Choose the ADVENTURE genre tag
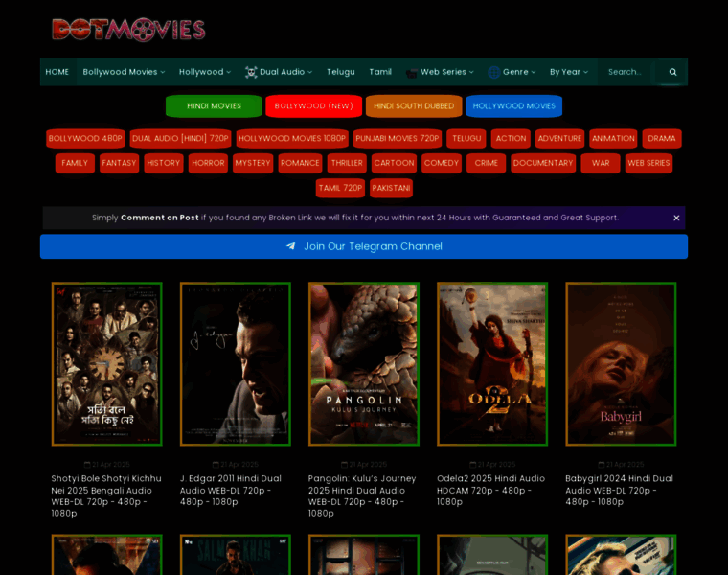728x575 pixels. pyautogui.click(x=559, y=138)
